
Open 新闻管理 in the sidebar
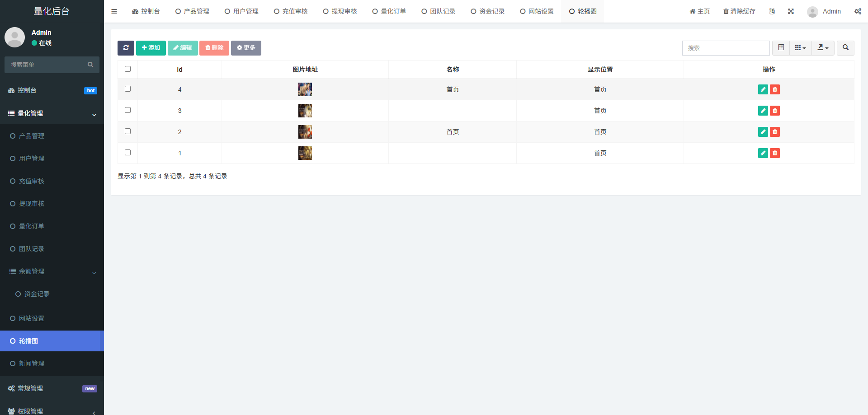(32, 364)
